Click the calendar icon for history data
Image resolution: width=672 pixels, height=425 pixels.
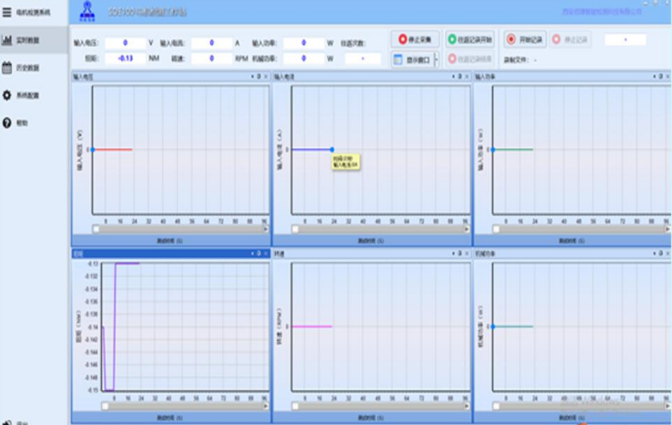pos(7,68)
